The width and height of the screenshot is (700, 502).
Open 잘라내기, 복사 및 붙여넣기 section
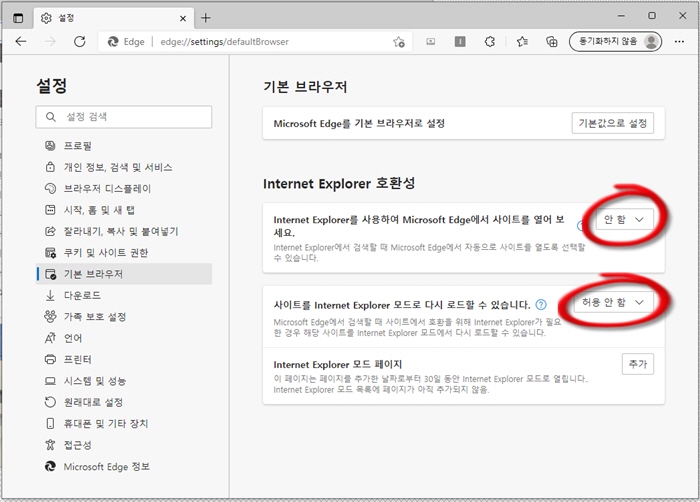click(124, 231)
